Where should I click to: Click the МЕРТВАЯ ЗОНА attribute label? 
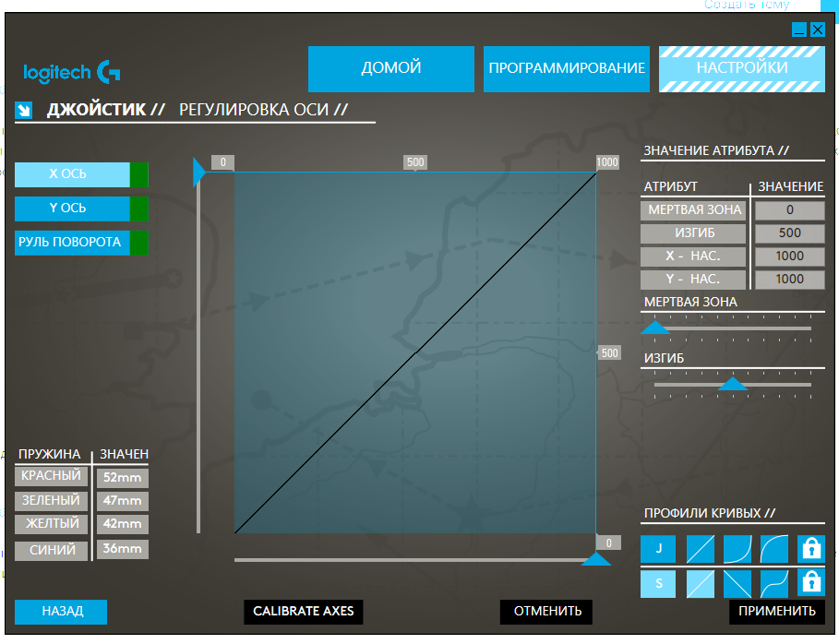693,210
